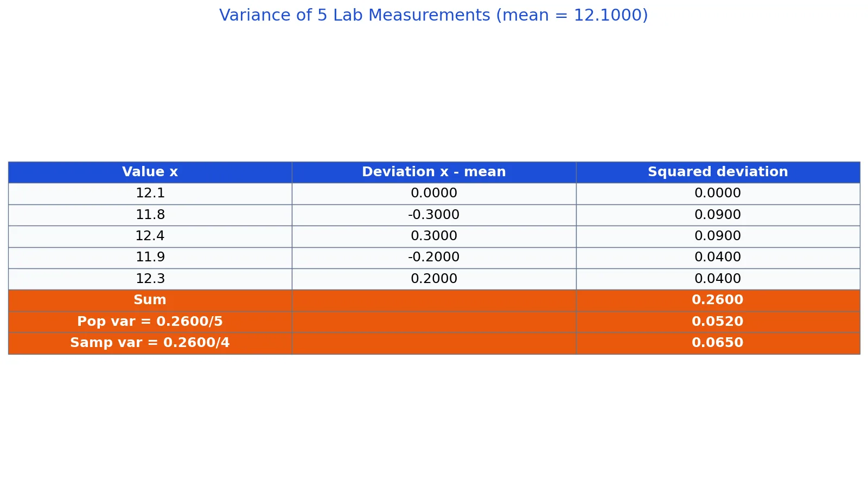Click the squared deviation in the 12.1 row

click(718, 194)
